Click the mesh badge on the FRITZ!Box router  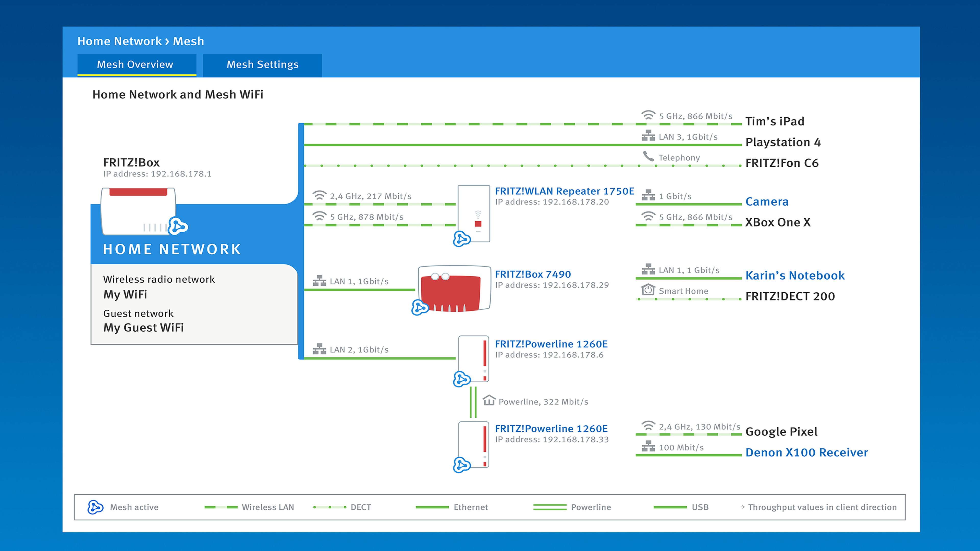coord(178,227)
